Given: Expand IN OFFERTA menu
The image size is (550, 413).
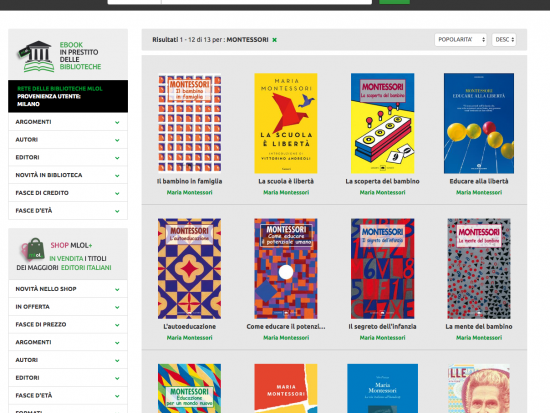Looking at the screenshot, I should pyautogui.click(x=68, y=307).
